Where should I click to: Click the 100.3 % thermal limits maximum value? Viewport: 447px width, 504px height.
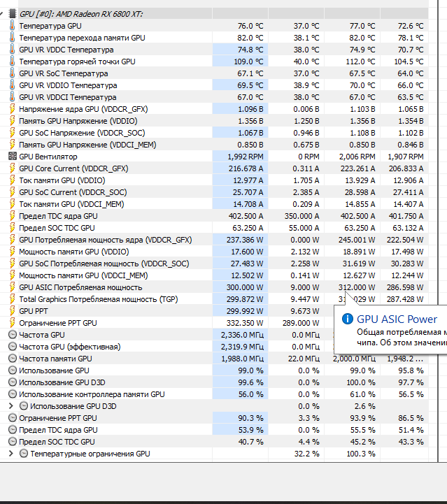click(x=361, y=454)
